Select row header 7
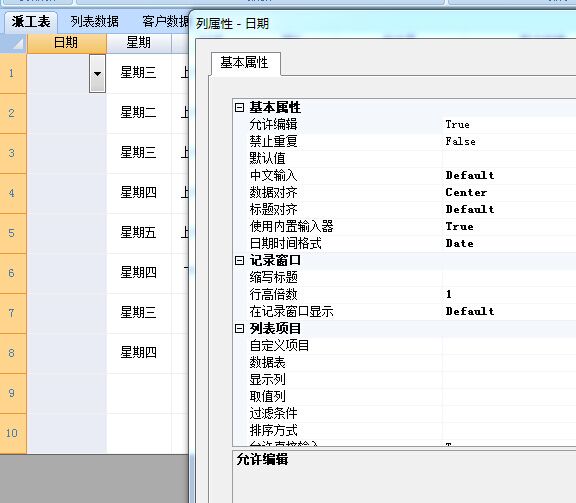The image size is (576, 503). pos(13,313)
